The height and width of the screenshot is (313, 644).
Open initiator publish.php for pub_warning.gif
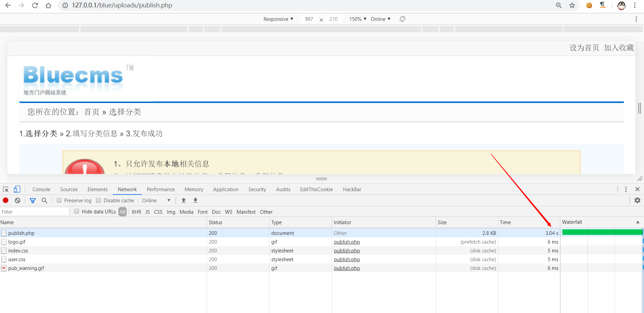tap(347, 268)
